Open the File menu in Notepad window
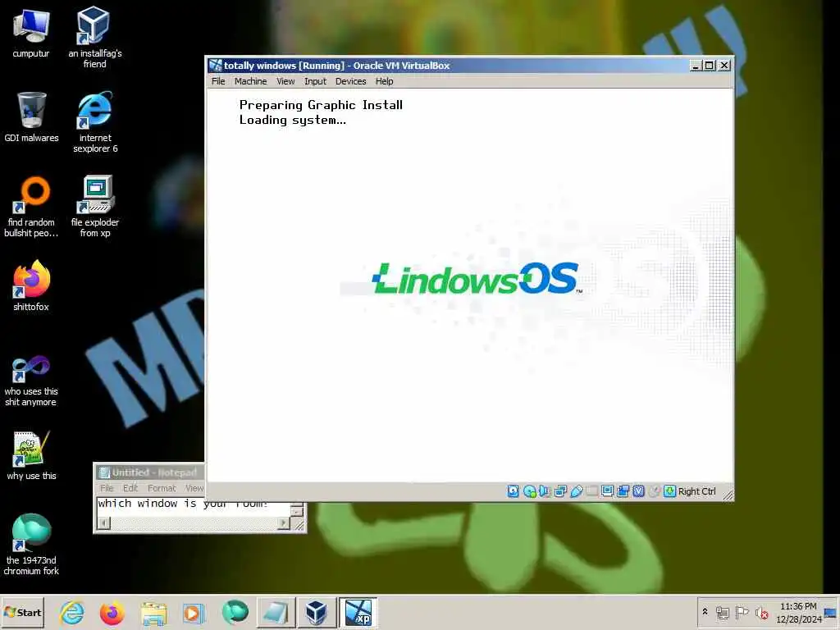 tap(107, 488)
